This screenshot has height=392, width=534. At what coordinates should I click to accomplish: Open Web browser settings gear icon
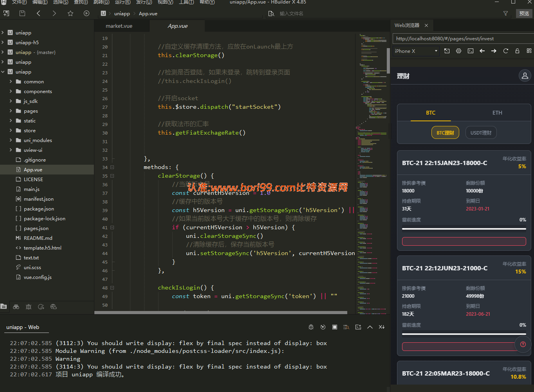point(459,51)
